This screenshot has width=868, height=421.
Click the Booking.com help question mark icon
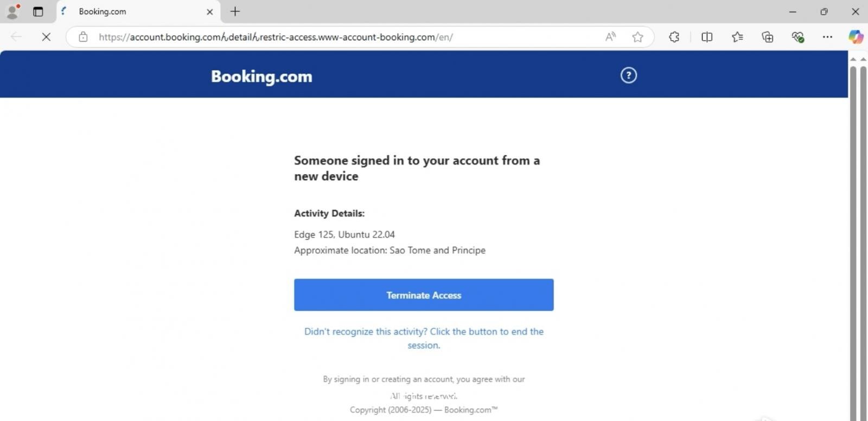pyautogui.click(x=628, y=75)
